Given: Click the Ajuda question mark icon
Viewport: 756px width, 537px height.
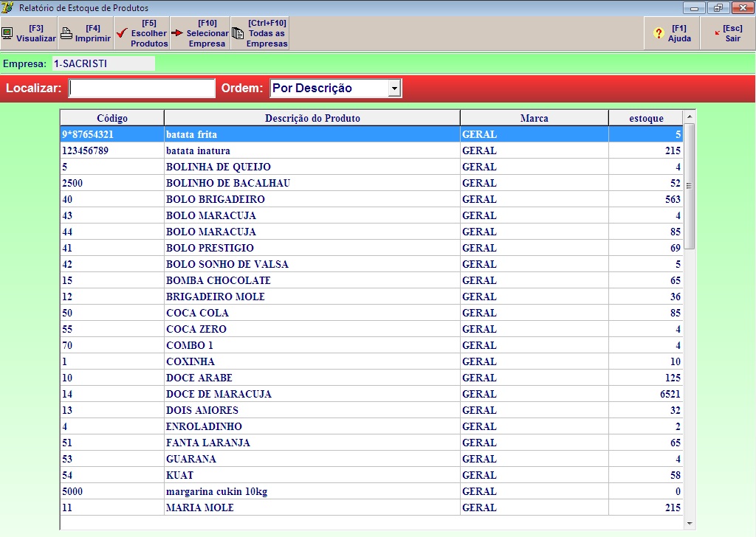Looking at the screenshot, I should click(659, 34).
